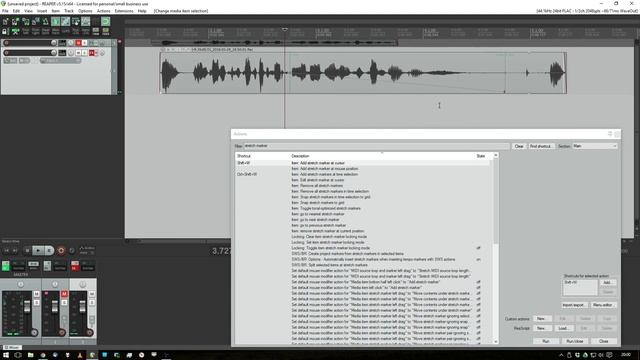Image resolution: width=640 pixels, height=360 pixels.
Task: Select 'Item: Remove all stretch markers' row
Action: 363,185
